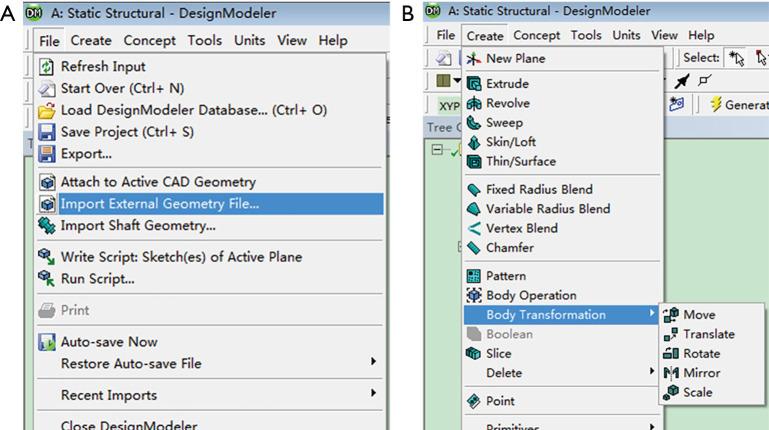Click Thin/Surface feature icon
769x430 pixels.
click(474, 161)
